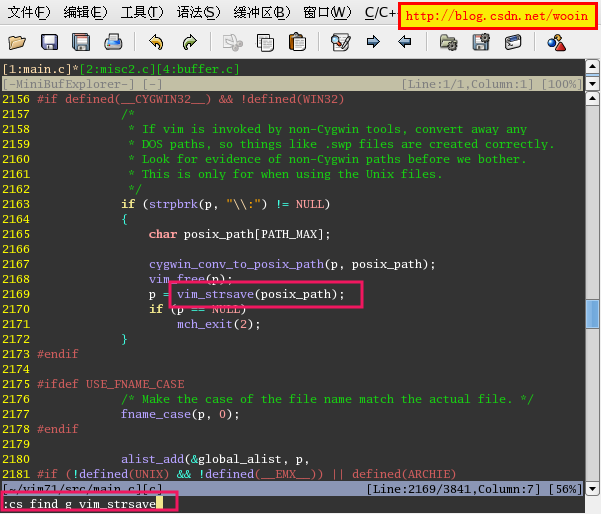Viewport: 601px width, 514px height.
Task: Switch to the 2:misc2.c buffer tab
Action: point(114,69)
